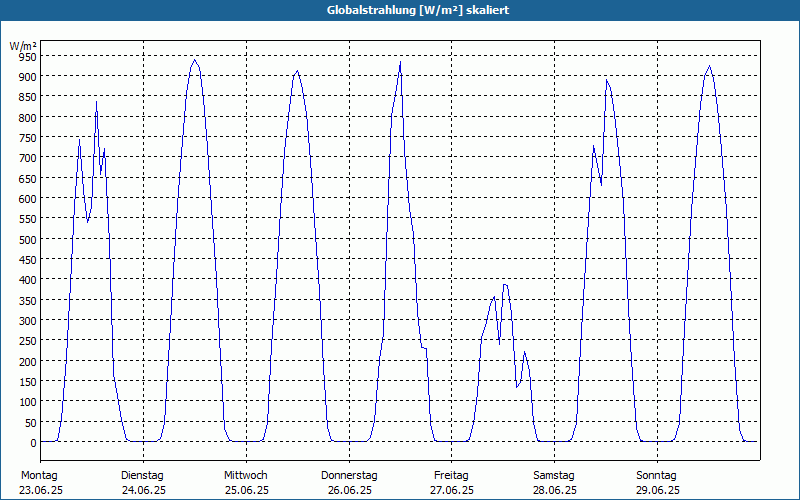Viewport: 800px width, 500px height.
Task: Select the 300 y-axis value
Action: (28, 321)
